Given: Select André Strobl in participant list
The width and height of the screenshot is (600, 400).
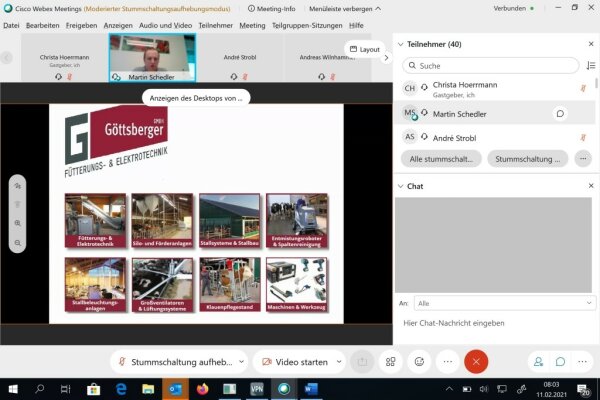Looking at the screenshot, I should click(494, 138).
